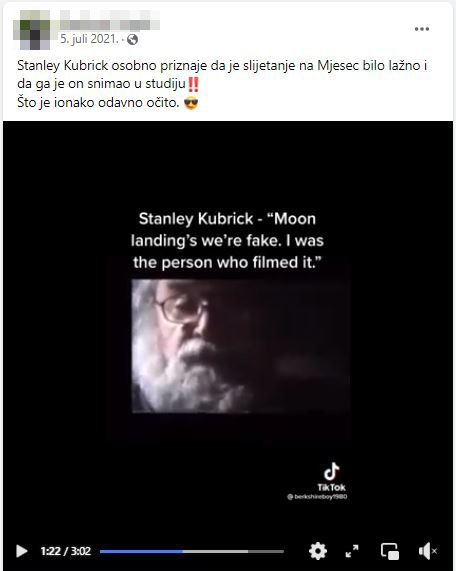Image resolution: width=456 pixels, height=571 pixels.
Task: Click the "Što je ionako odavno očito" line
Action: (x=98, y=103)
